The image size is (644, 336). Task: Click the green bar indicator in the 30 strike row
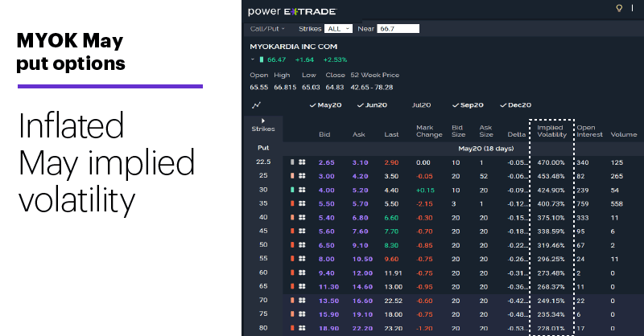pyautogui.click(x=292, y=190)
